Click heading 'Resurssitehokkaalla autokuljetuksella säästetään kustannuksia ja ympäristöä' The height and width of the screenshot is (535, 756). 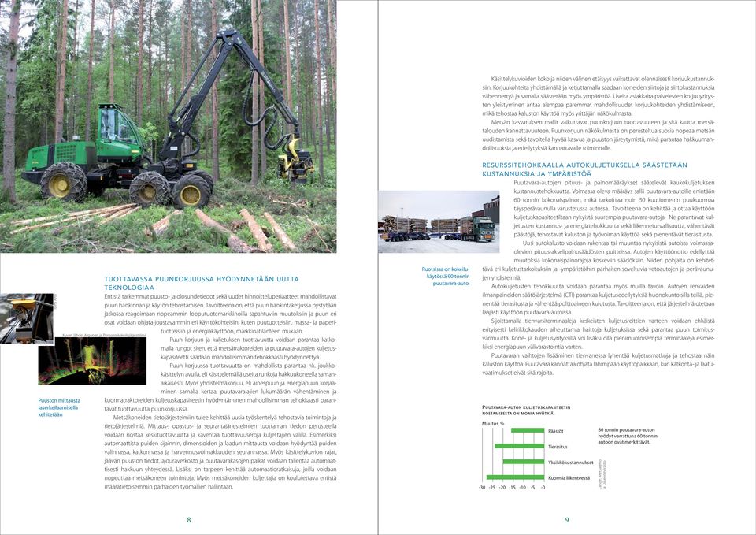coord(585,169)
